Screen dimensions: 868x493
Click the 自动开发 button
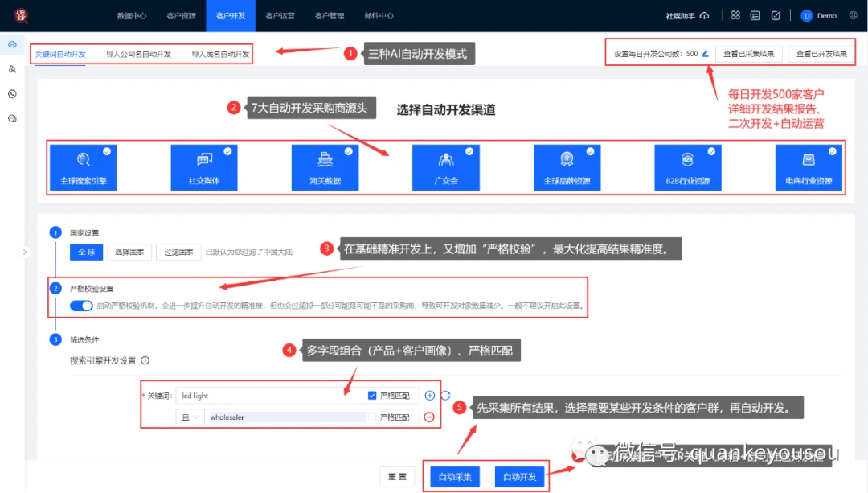point(519,476)
